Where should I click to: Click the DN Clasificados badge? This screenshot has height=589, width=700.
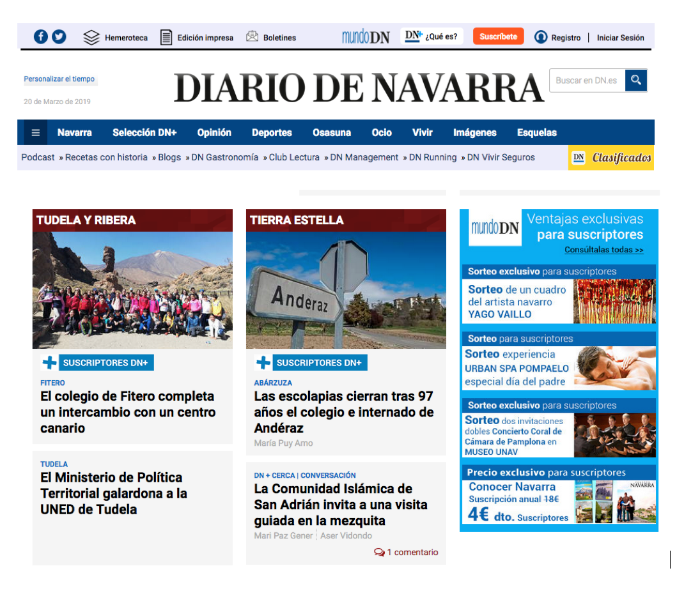pos(611,158)
